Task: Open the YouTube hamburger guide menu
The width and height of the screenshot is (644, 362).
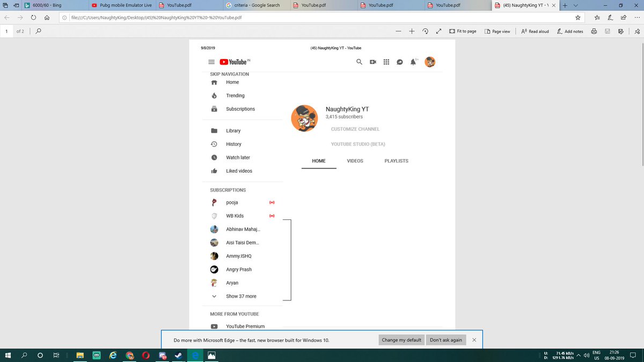Action: click(x=211, y=62)
